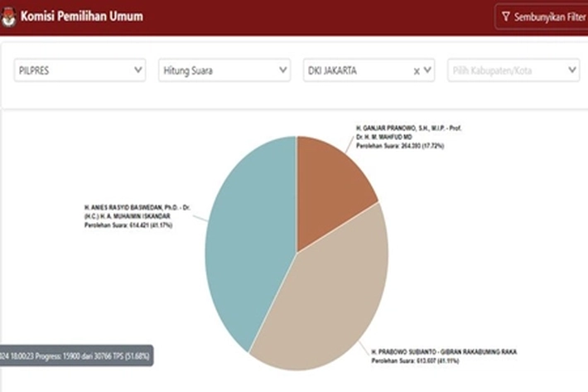This screenshot has width=588, height=392.
Task: Open the Hitung Suara dropdown
Action: 224,70
